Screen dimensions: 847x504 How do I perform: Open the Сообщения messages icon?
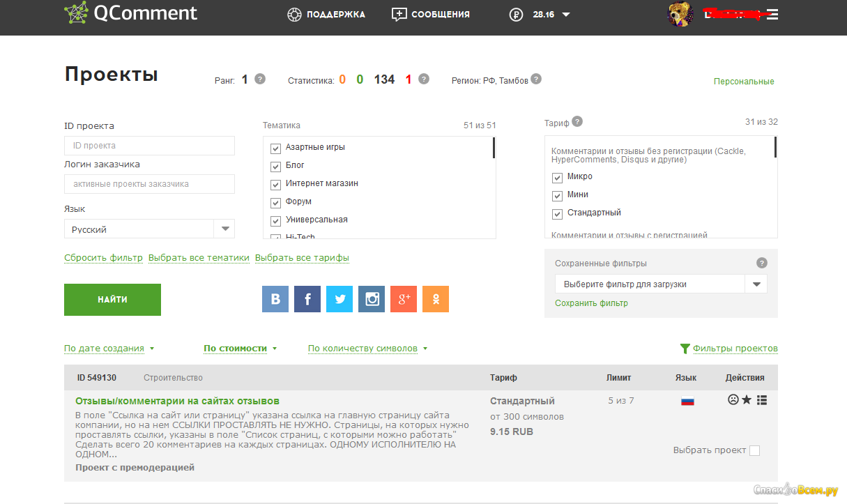399,14
